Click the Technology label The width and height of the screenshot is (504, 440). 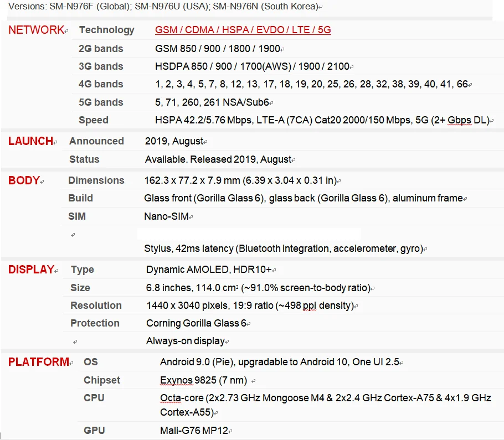(x=107, y=30)
